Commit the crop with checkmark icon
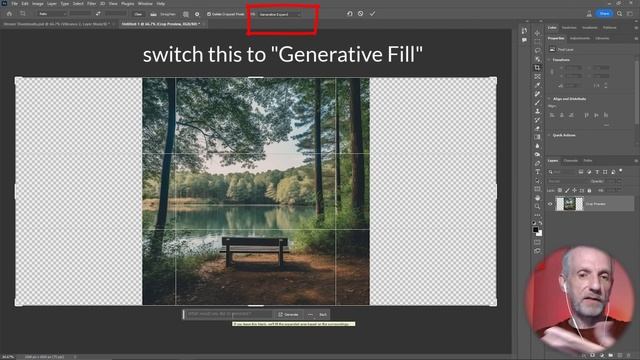 pyautogui.click(x=372, y=13)
